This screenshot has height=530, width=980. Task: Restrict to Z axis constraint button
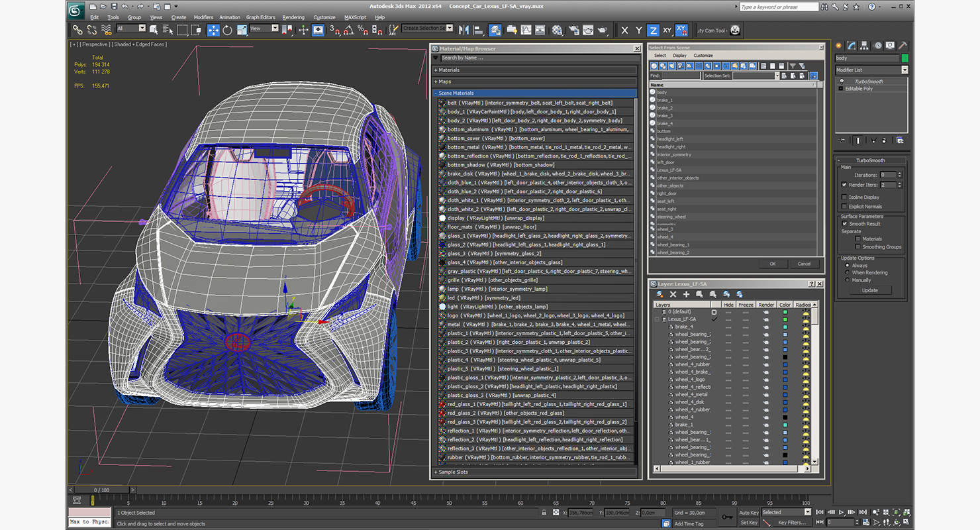653,30
